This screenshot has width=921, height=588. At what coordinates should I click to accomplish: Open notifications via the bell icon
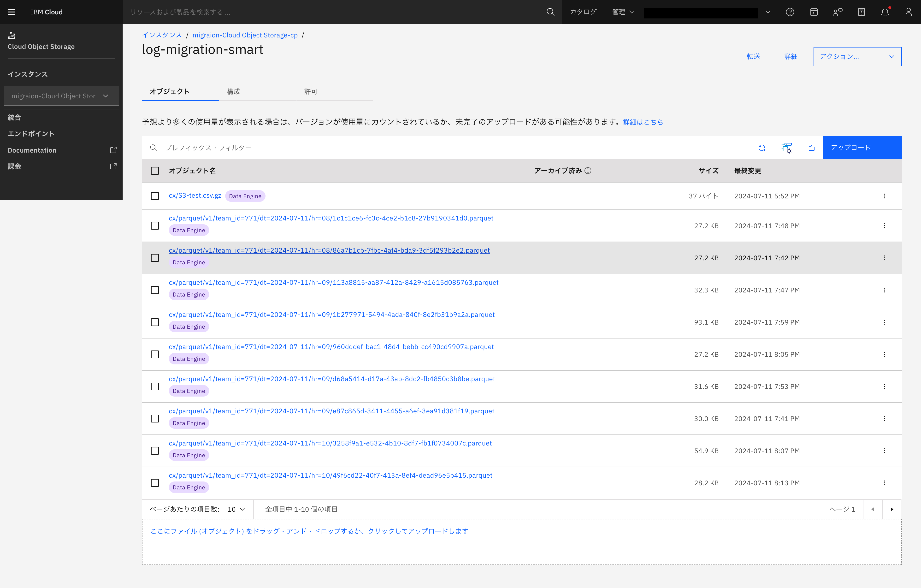[885, 12]
